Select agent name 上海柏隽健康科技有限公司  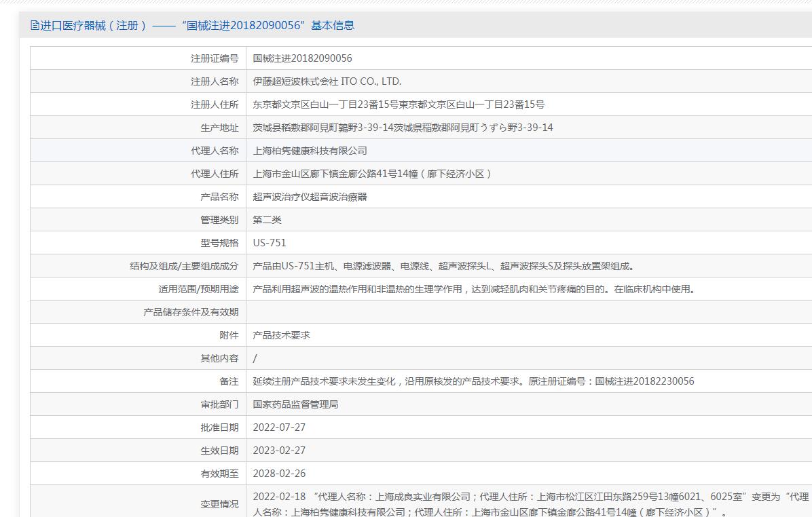(x=310, y=151)
